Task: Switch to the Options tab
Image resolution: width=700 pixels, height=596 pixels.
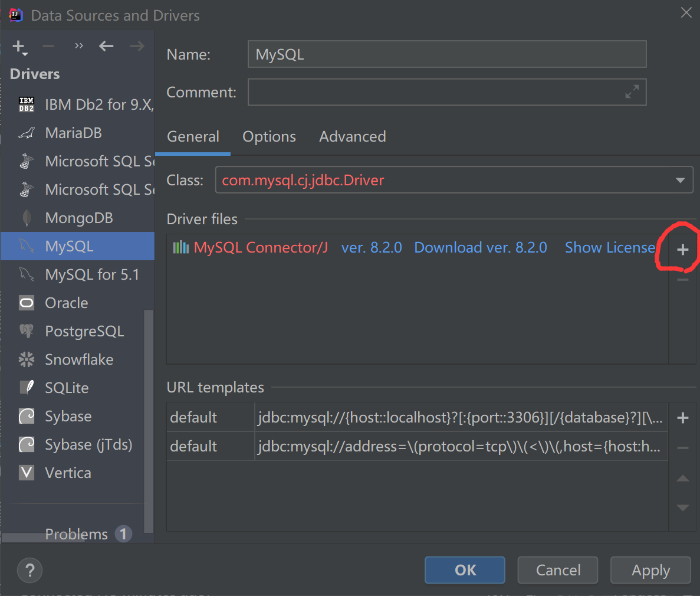Action: 269,136
